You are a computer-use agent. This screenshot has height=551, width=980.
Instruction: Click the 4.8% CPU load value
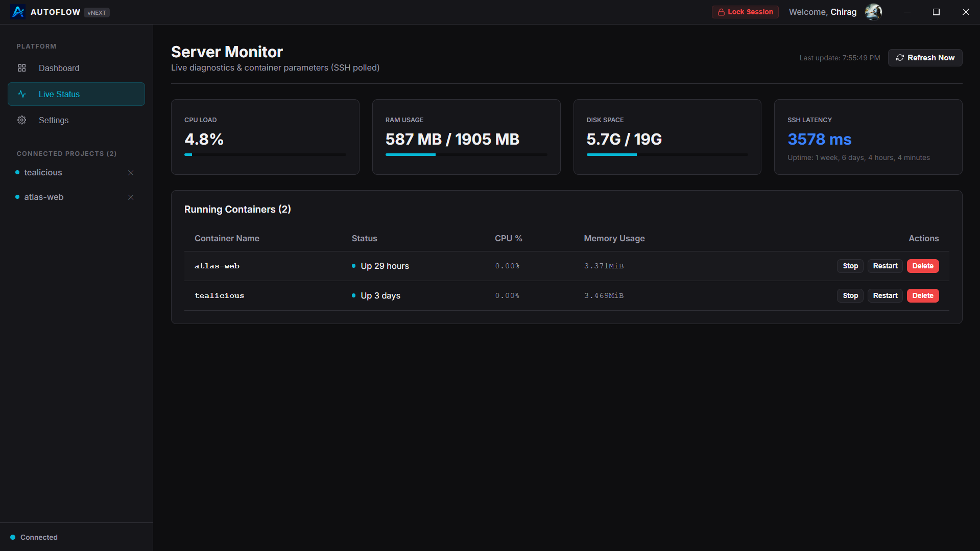(x=204, y=139)
